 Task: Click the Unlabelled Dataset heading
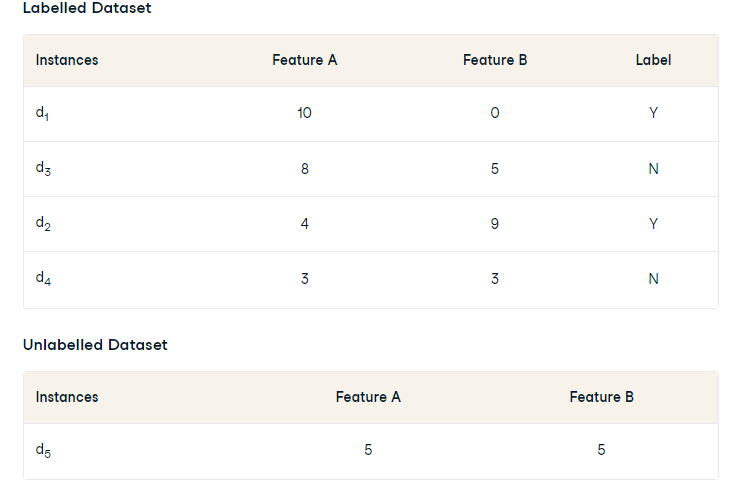[95, 345]
